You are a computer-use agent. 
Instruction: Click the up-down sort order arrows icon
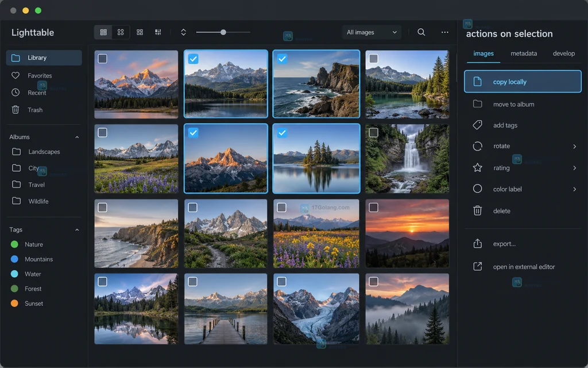pyautogui.click(x=183, y=32)
